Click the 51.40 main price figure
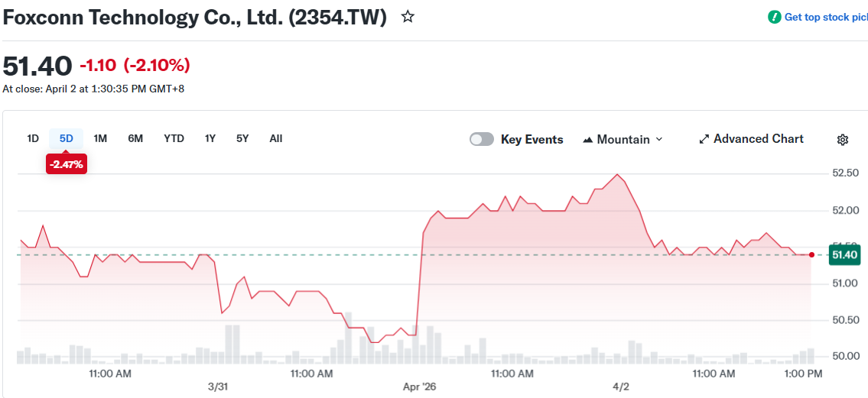This screenshot has width=868, height=398. tap(37, 66)
